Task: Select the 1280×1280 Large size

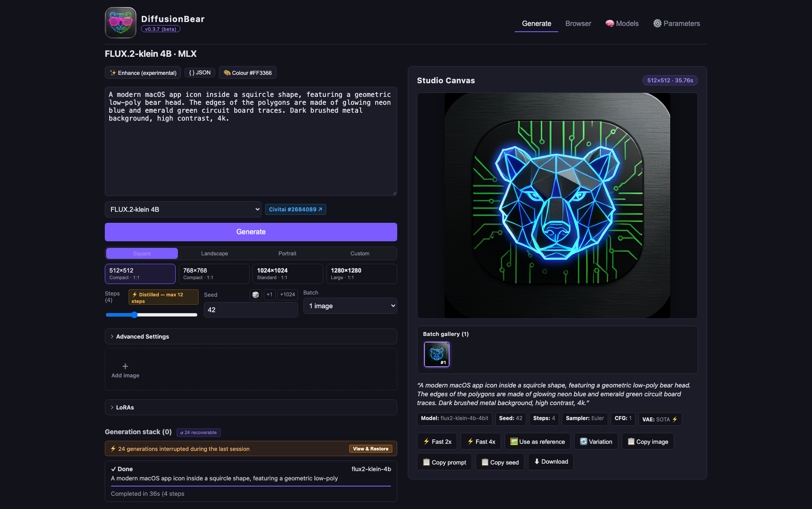Action: click(362, 274)
